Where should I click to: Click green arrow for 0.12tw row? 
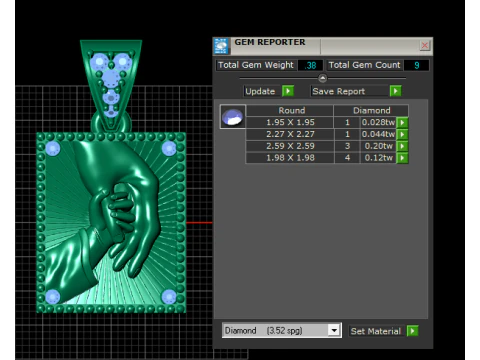tap(402, 158)
